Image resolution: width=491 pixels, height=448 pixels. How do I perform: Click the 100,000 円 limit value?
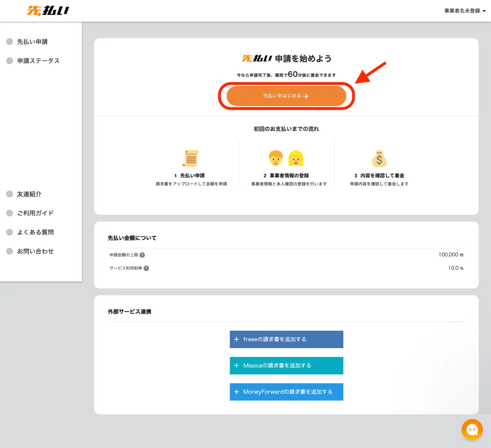click(x=451, y=255)
